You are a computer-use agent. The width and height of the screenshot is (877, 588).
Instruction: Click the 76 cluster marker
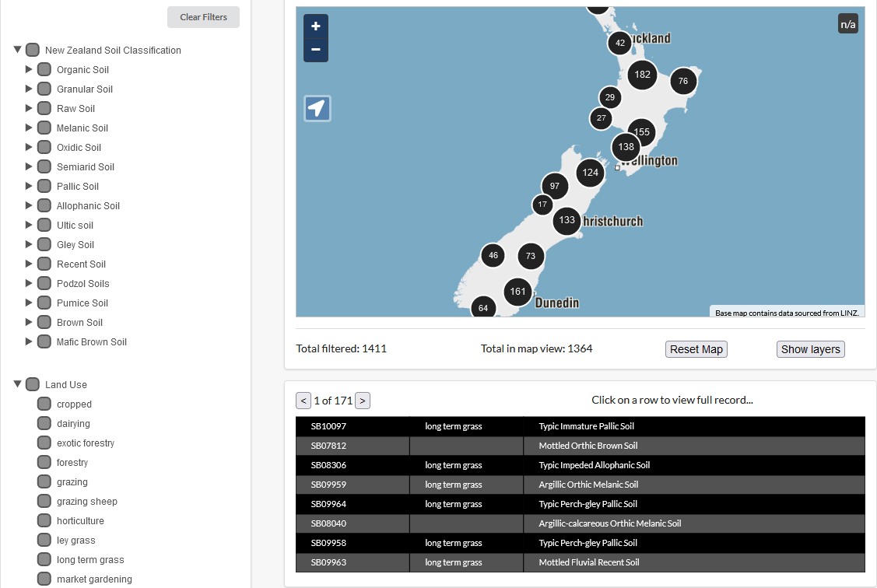tap(682, 81)
